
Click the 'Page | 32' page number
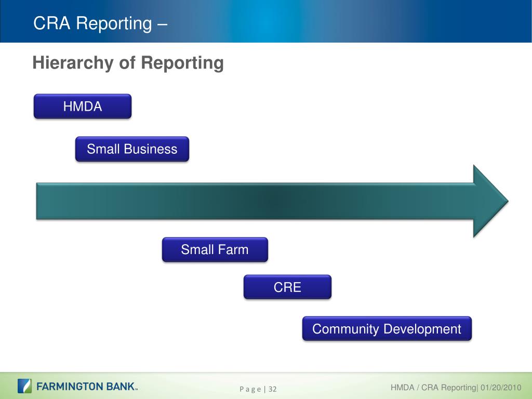(258, 389)
